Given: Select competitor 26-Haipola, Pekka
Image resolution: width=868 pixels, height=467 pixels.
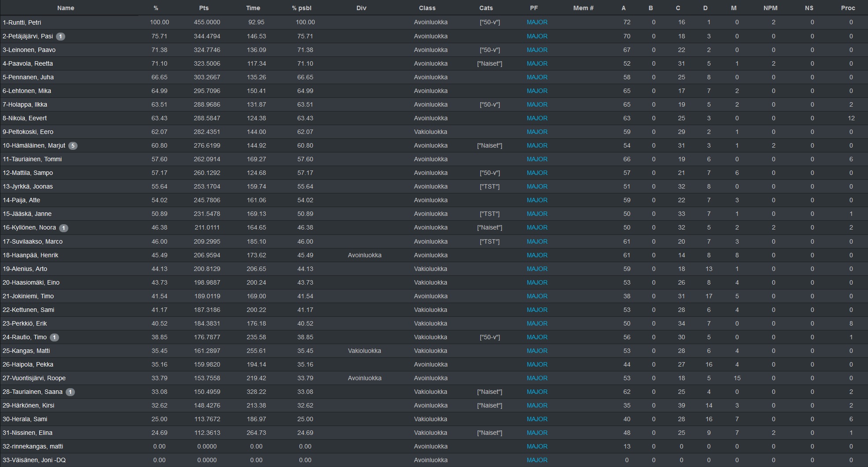Looking at the screenshot, I should click(28, 364).
